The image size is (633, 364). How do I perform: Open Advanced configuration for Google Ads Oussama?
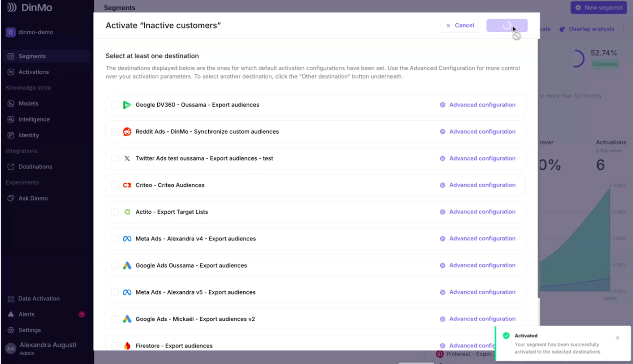point(478,265)
